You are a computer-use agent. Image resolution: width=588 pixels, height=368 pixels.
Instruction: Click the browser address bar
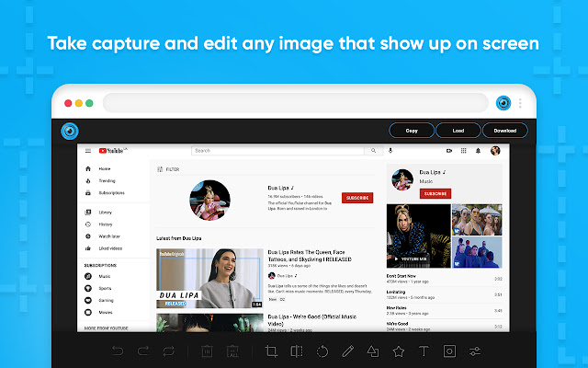(x=296, y=103)
